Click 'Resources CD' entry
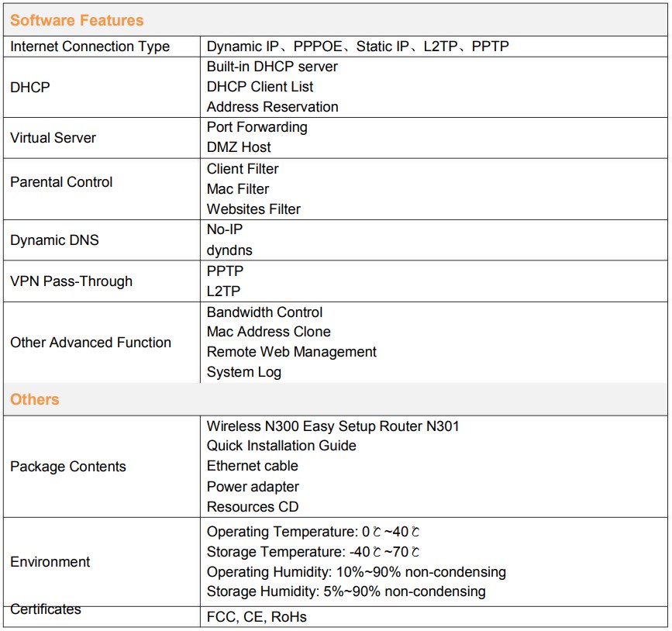 [253, 507]
